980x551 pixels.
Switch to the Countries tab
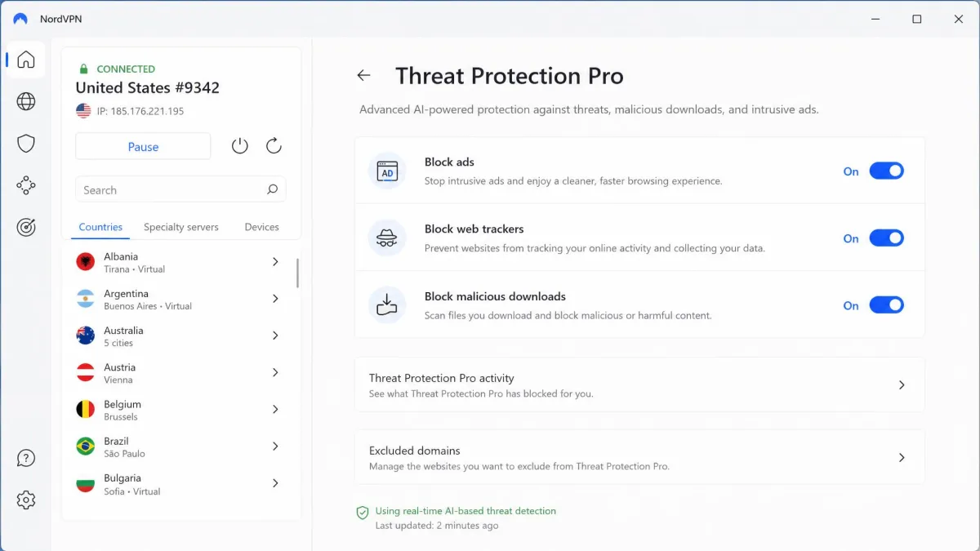tap(100, 227)
